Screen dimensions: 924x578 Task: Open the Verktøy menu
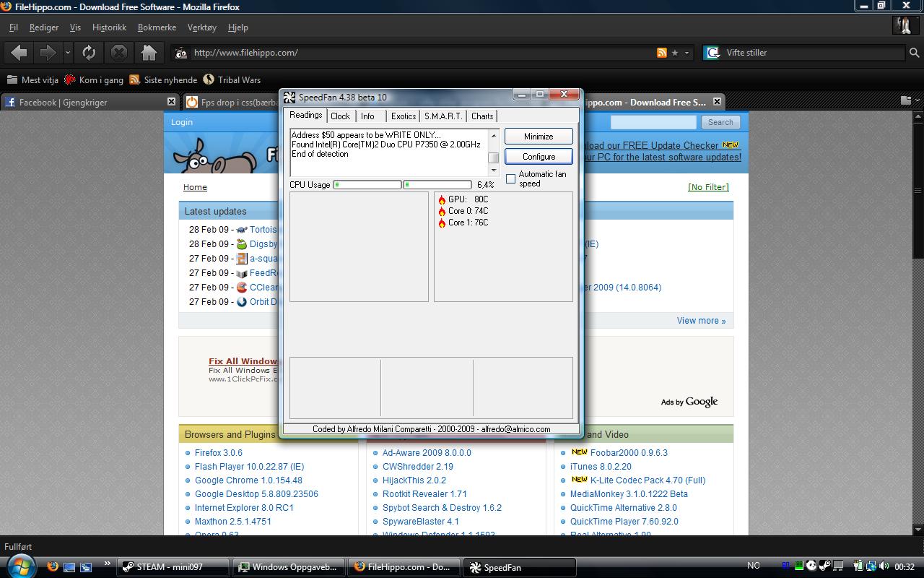coord(201,27)
